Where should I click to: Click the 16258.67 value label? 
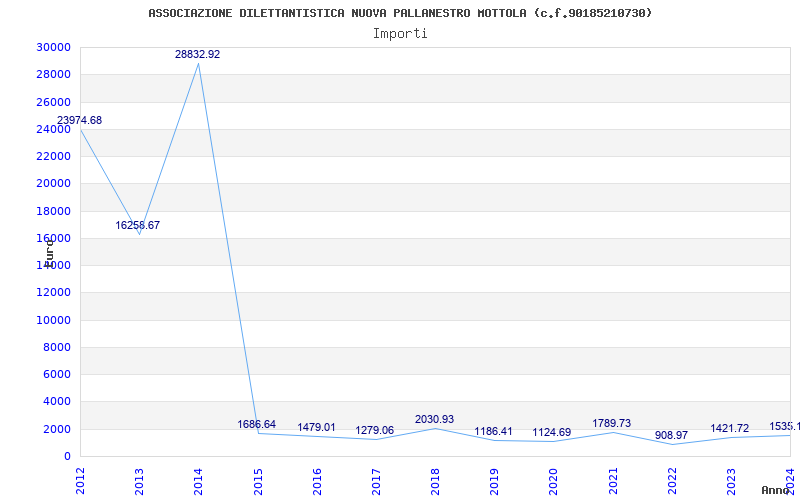click(137, 225)
